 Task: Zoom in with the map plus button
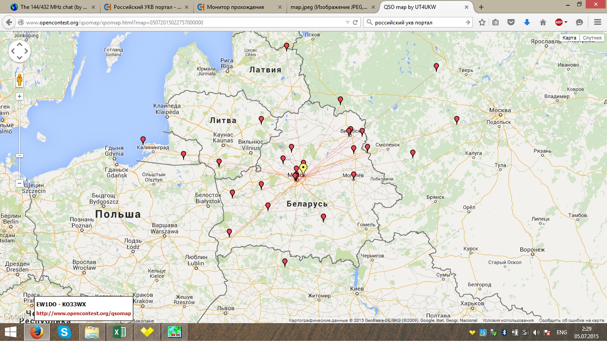pos(20,96)
